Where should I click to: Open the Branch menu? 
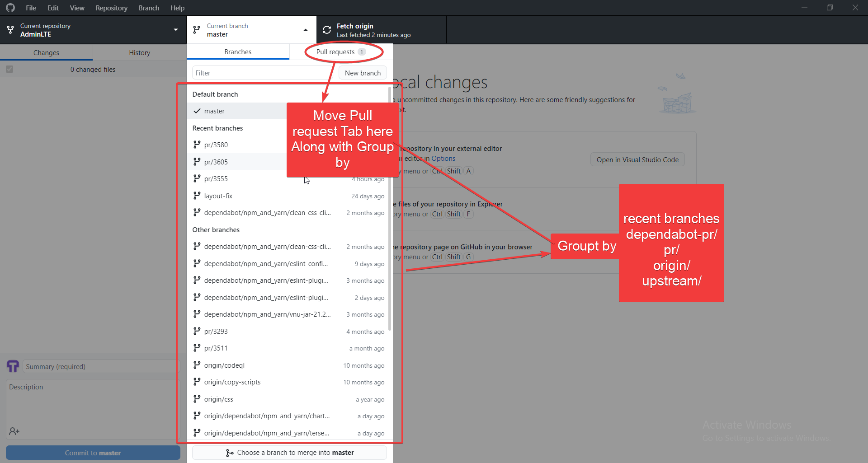(149, 8)
